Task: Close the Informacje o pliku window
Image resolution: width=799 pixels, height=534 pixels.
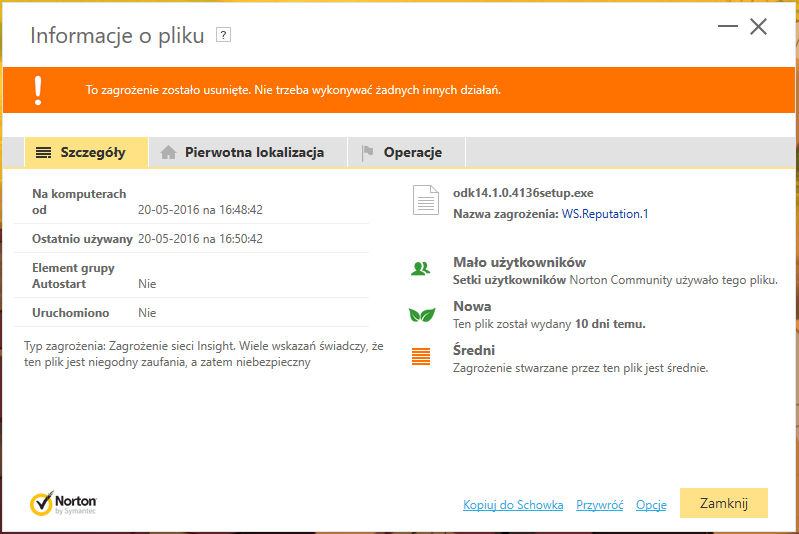Action: point(758,26)
